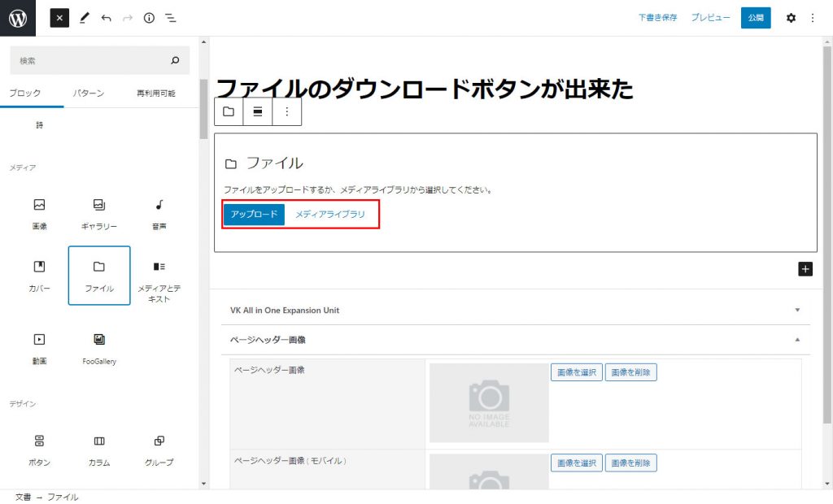Open the document details info icon
This screenshot has height=504, width=833.
click(149, 18)
